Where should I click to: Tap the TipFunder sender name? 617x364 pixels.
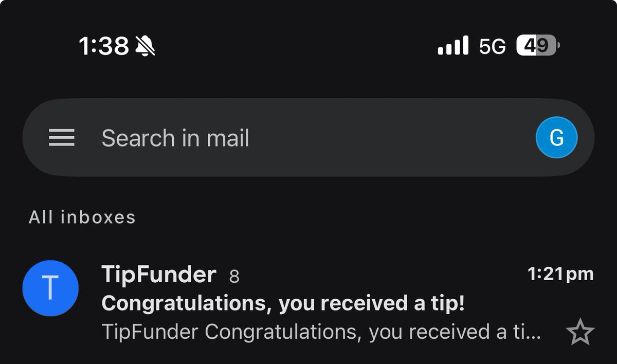[159, 275]
